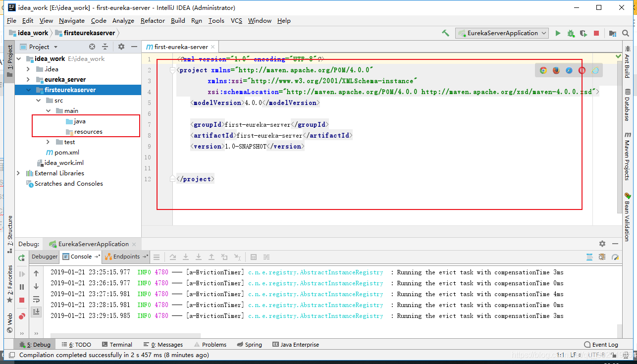Open Project panel gear settings

tap(121, 47)
